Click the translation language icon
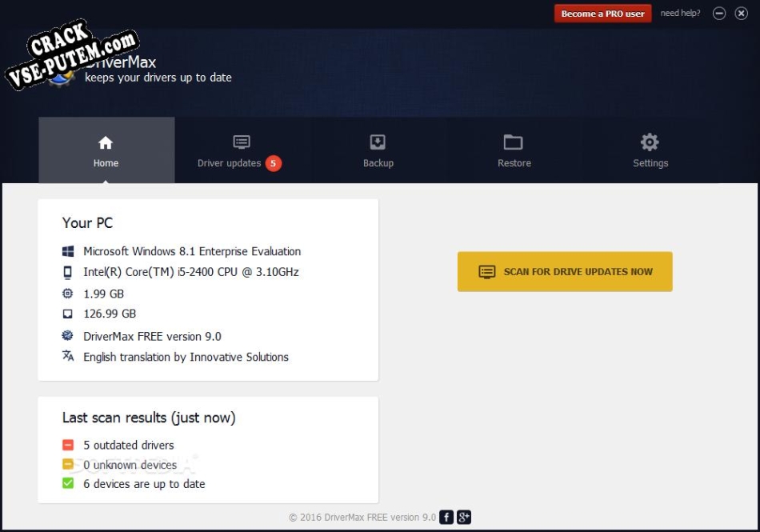 coord(68,356)
